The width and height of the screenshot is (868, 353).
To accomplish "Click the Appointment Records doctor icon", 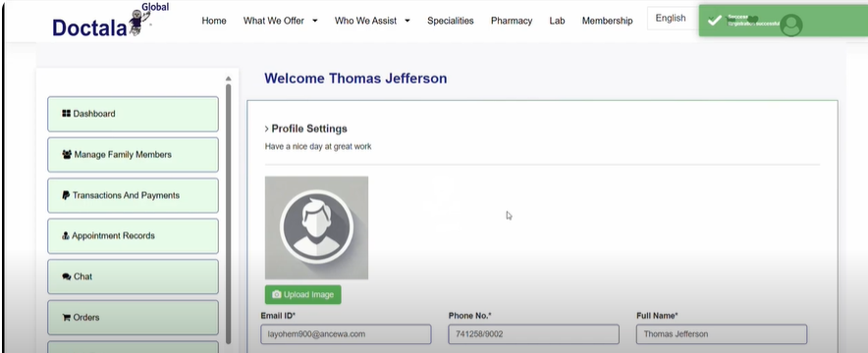I will click(x=66, y=236).
